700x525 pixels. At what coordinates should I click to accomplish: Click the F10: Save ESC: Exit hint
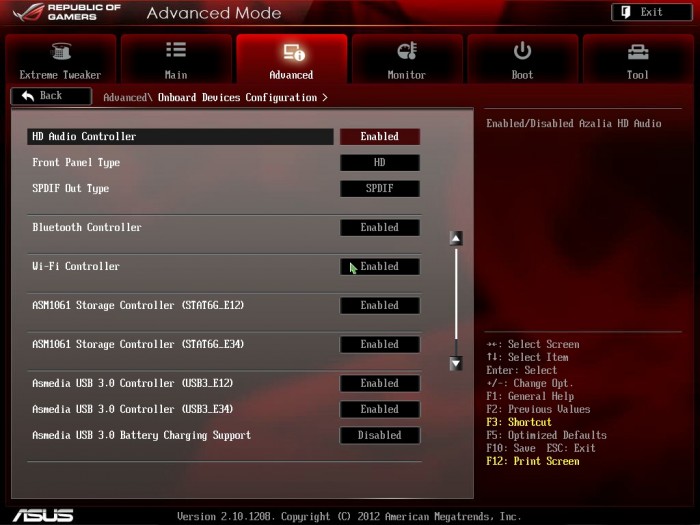[541, 448]
